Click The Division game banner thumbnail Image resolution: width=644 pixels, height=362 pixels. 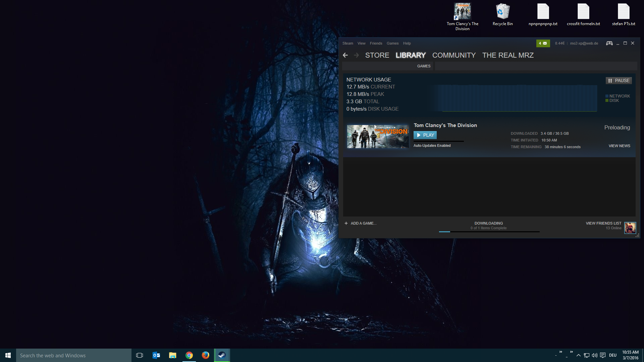click(x=378, y=136)
